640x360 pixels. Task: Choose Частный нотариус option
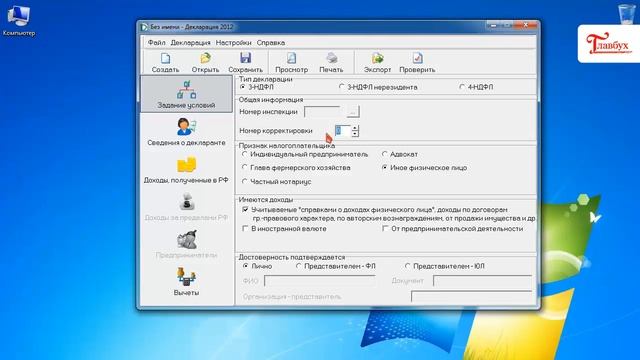pos(276,182)
